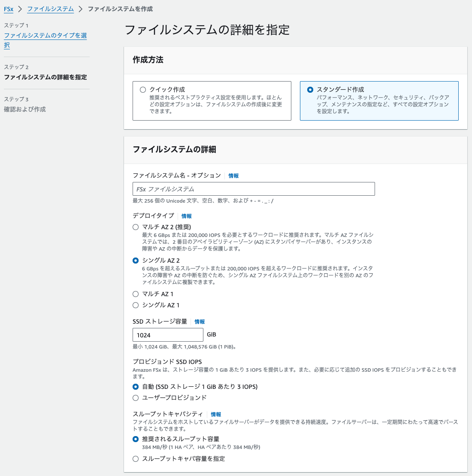
Task: Select ユーザープロビジョンド IOPS option
Action: pos(136,398)
